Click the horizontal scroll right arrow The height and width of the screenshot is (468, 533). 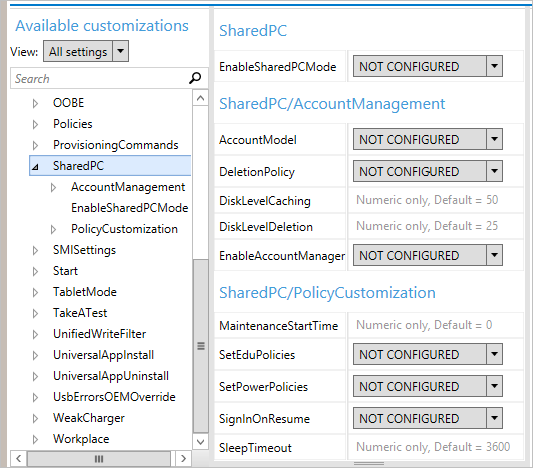pos(184,459)
